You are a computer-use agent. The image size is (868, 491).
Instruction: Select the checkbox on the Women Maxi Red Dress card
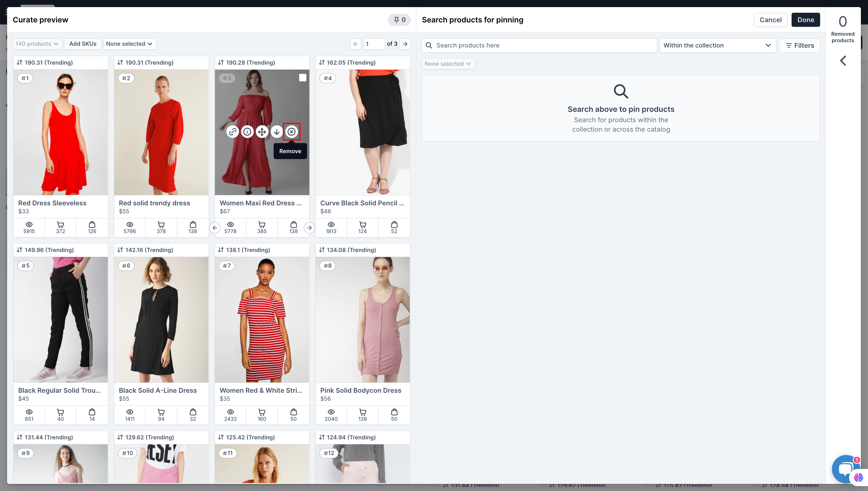pos(303,78)
